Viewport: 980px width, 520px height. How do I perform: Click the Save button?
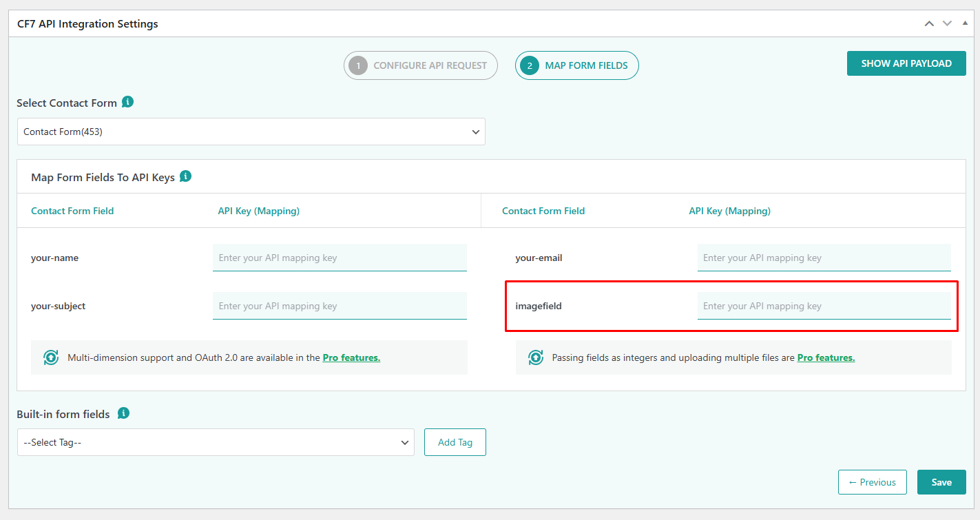(941, 482)
